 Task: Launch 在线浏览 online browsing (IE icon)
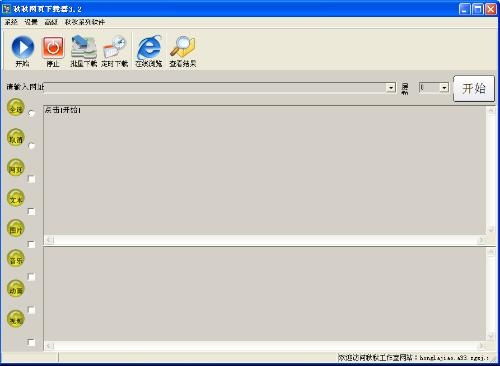click(x=149, y=51)
